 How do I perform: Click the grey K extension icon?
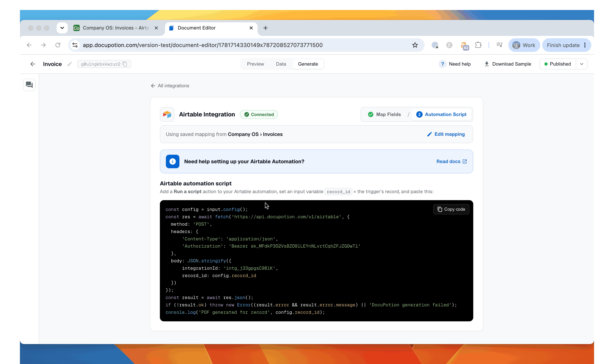(449, 45)
